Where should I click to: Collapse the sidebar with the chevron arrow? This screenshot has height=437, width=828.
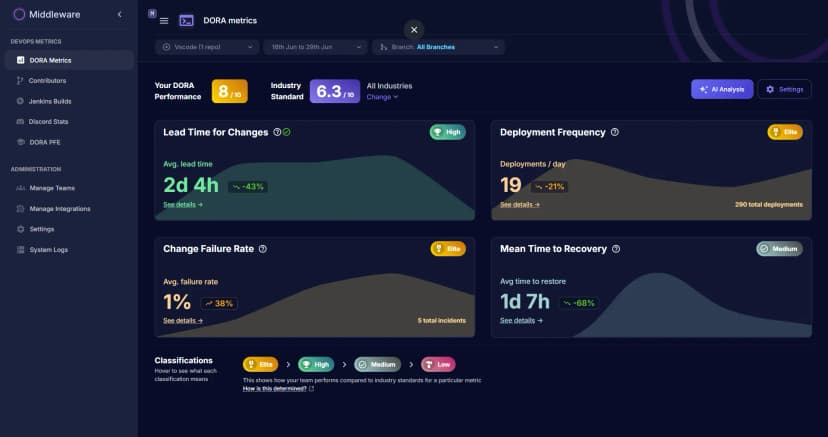tap(120, 14)
